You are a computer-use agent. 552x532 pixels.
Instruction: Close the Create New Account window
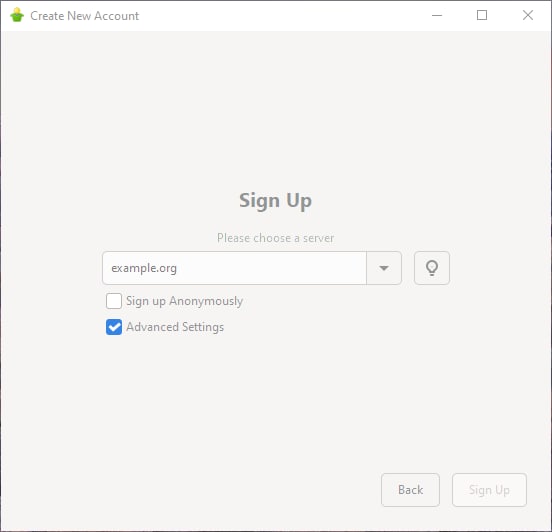point(528,15)
